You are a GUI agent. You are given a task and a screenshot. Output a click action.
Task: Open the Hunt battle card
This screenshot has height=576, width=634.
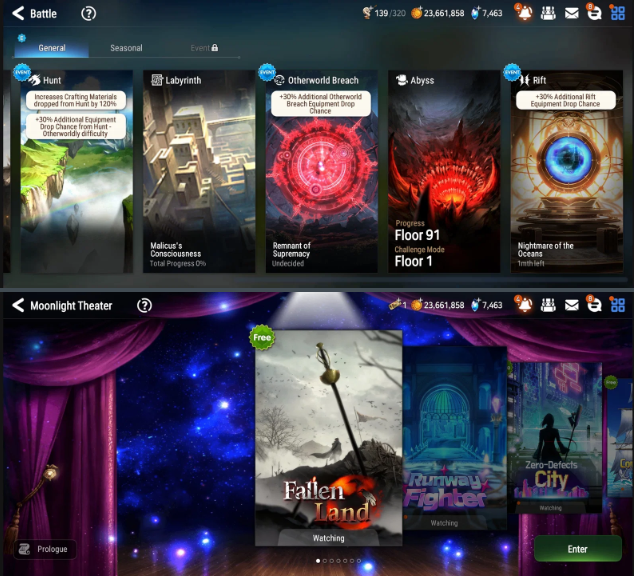click(x=77, y=171)
